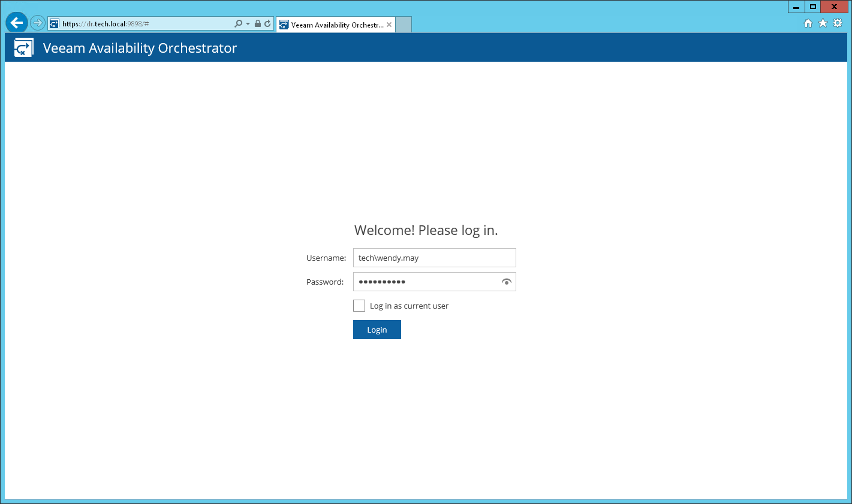Click the URL text in address bar
This screenshot has height=504, width=852.
click(106, 24)
